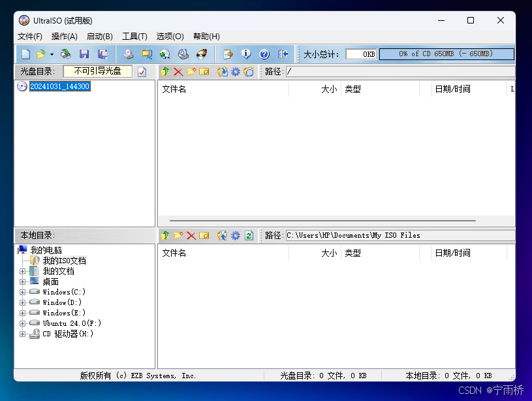
Task: Click the Make CD/DVD Image icon
Action: coord(128,54)
